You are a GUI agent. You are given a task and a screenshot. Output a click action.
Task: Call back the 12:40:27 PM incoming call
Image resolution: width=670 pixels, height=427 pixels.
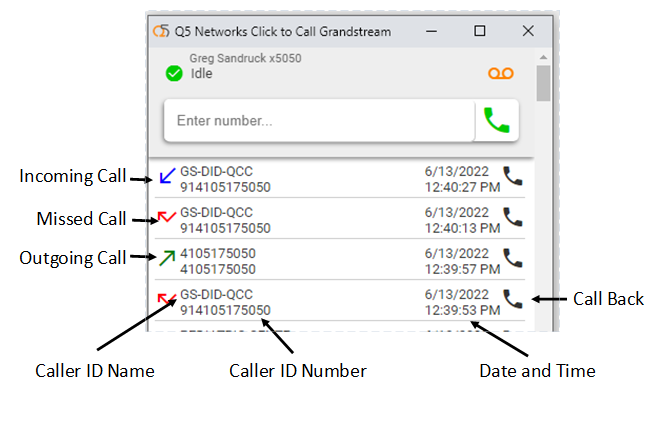(x=513, y=177)
